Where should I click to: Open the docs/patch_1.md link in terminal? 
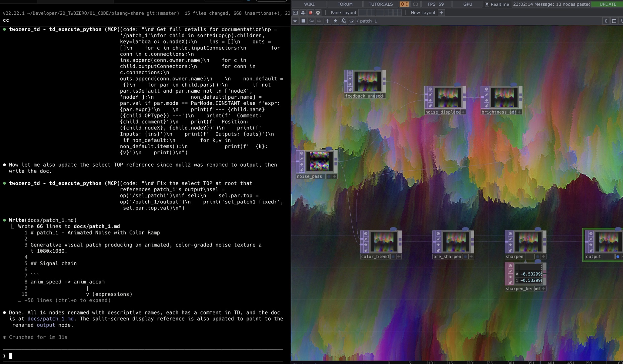click(50, 319)
